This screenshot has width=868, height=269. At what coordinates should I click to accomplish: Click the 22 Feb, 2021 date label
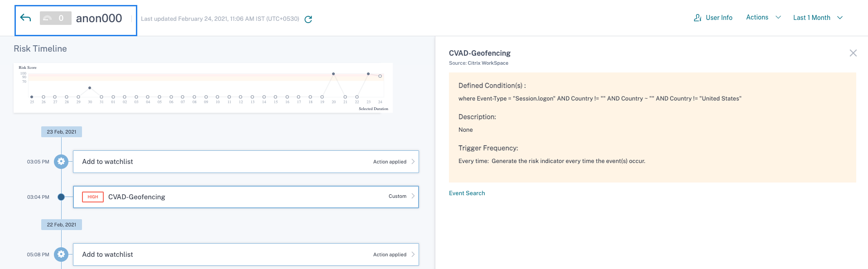click(x=62, y=225)
